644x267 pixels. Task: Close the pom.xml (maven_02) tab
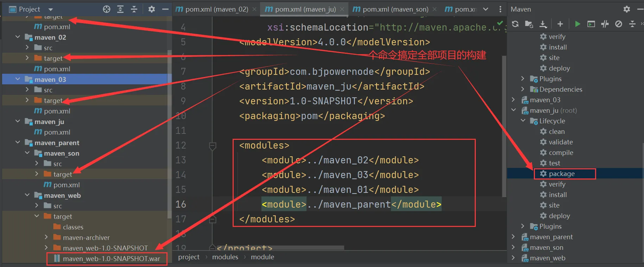coord(254,9)
